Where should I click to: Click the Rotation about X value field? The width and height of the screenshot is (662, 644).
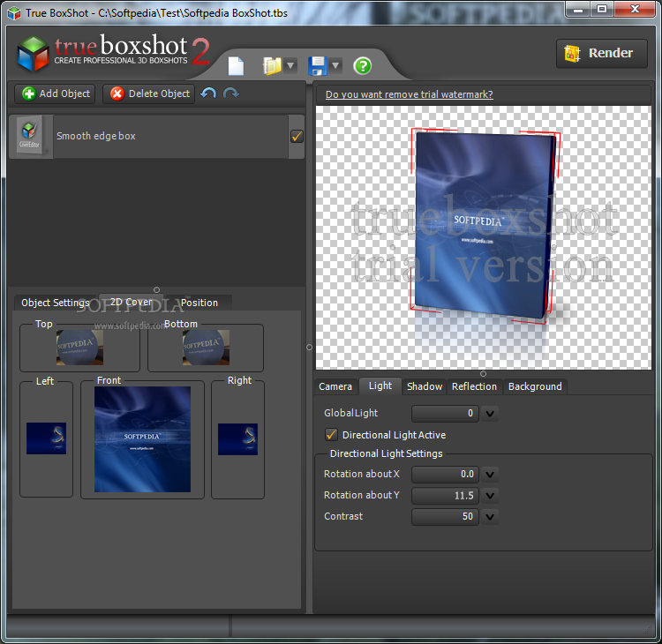pos(445,475)
